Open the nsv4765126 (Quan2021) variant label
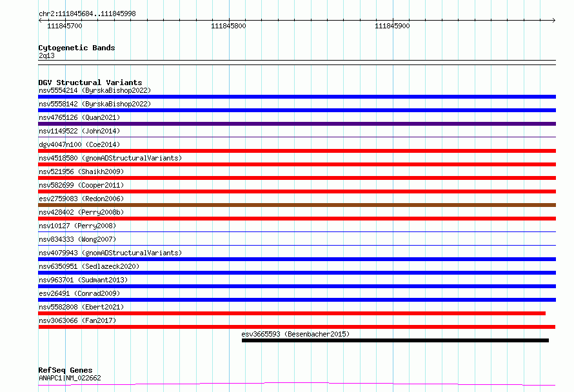Image resolution: width=574 pixels, height=392 pixels. click(x=79, y=117)
